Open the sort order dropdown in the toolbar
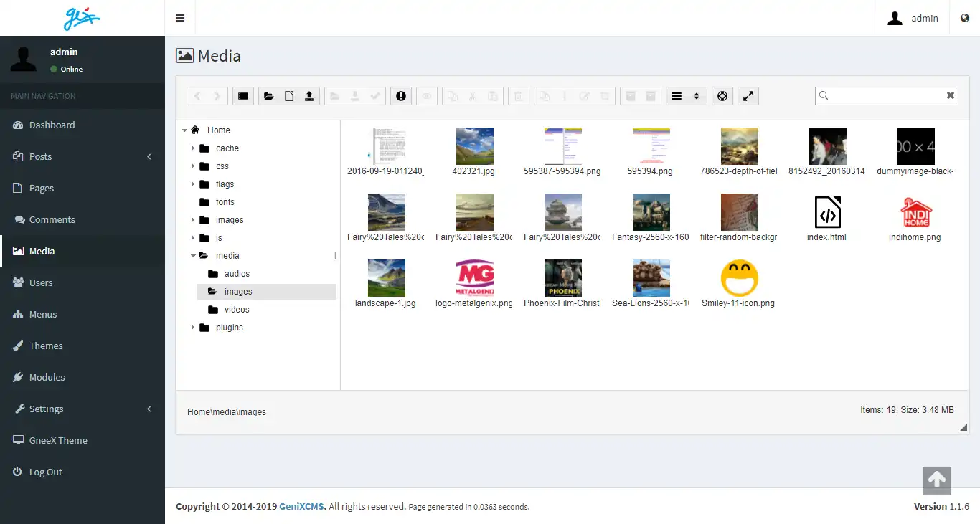The height and width of the screenshot is (524, 980). (696, 96)
